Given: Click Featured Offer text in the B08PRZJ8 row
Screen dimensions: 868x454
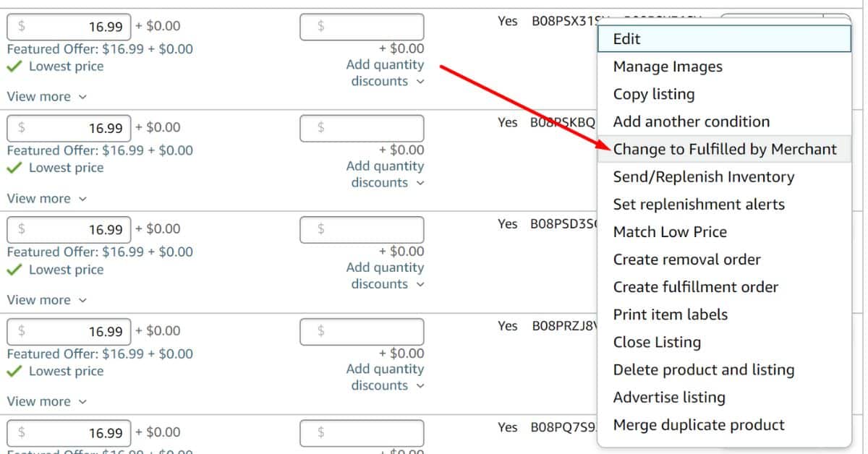Looking at the screenshot, I should 100,354.
